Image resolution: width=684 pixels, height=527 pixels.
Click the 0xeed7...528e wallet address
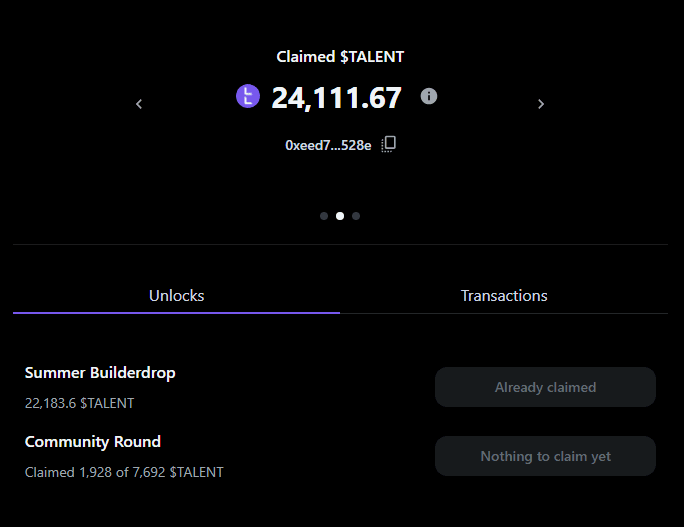tap(328, 145)
